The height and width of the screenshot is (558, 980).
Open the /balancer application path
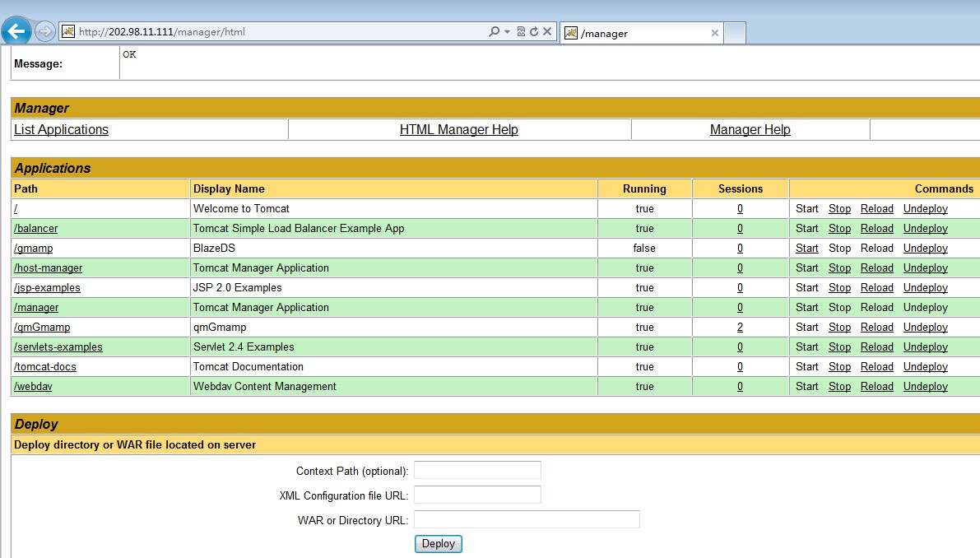[35, 229]
